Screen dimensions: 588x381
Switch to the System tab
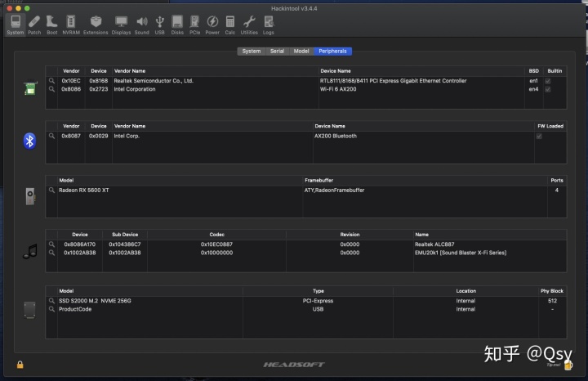point(252,51)
